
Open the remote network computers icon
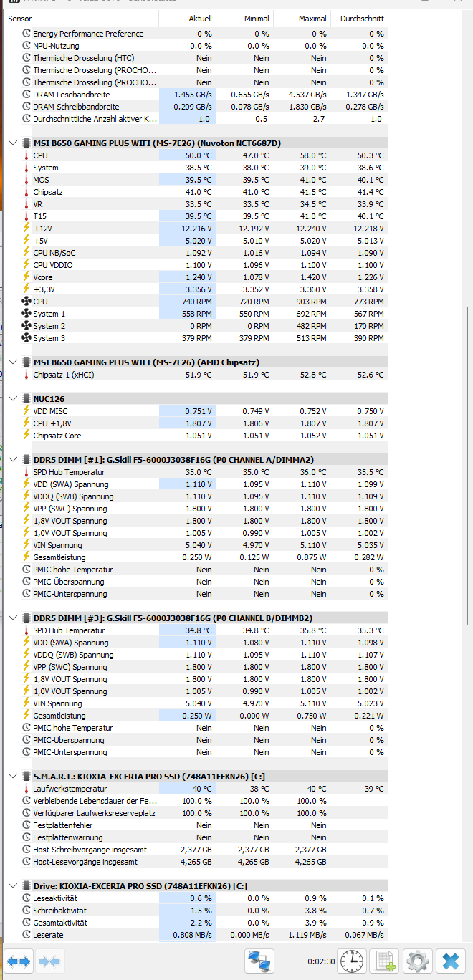[x=259, y=961]
